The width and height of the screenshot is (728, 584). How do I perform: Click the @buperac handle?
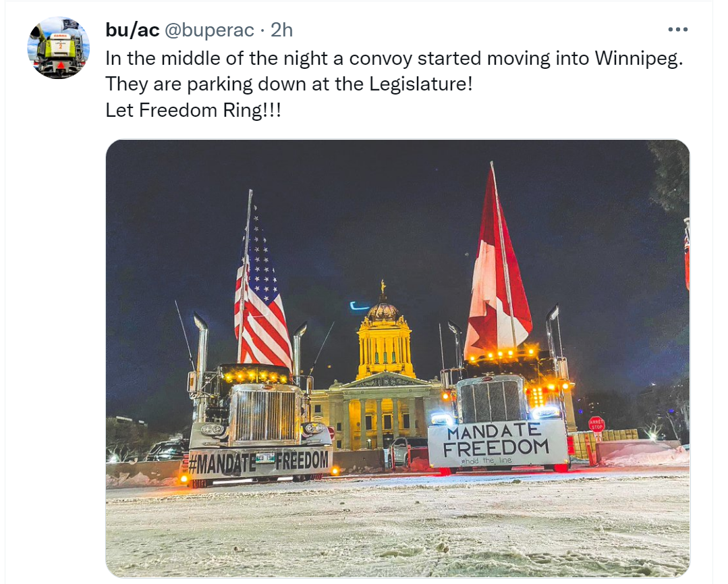tap(209, 30)
